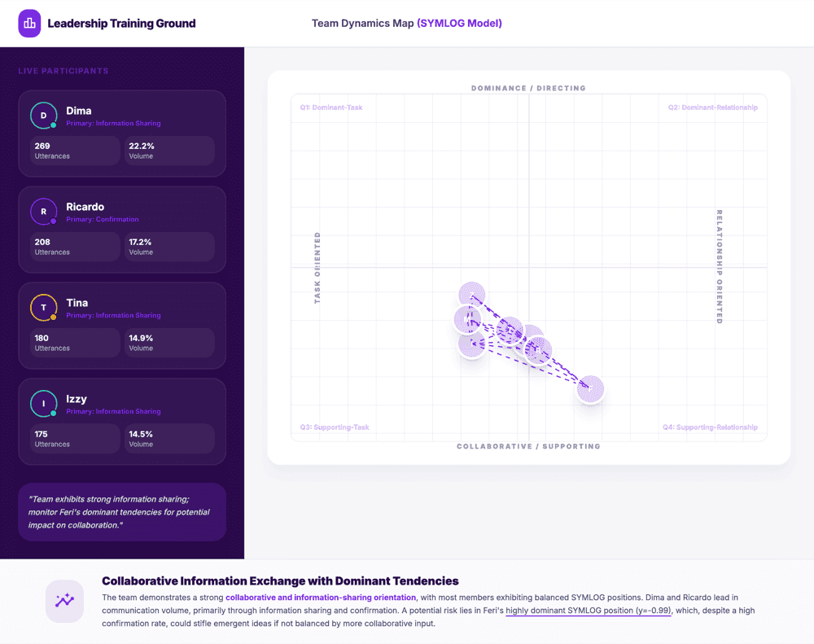The height and width of the screenshot is (644, 814).
Task: Select Izzy's avatar circle
Action: (44, 404)
